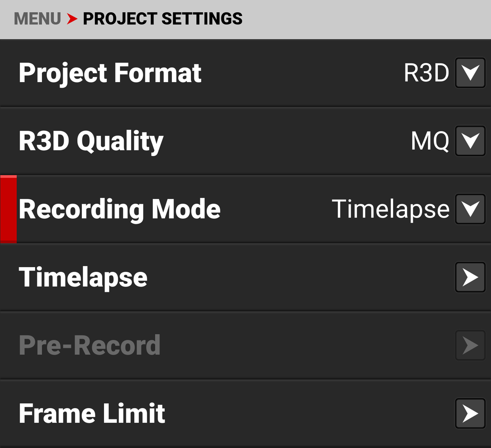
Task: Click the Recording Mode row label
Action: (x=119, y=209)
